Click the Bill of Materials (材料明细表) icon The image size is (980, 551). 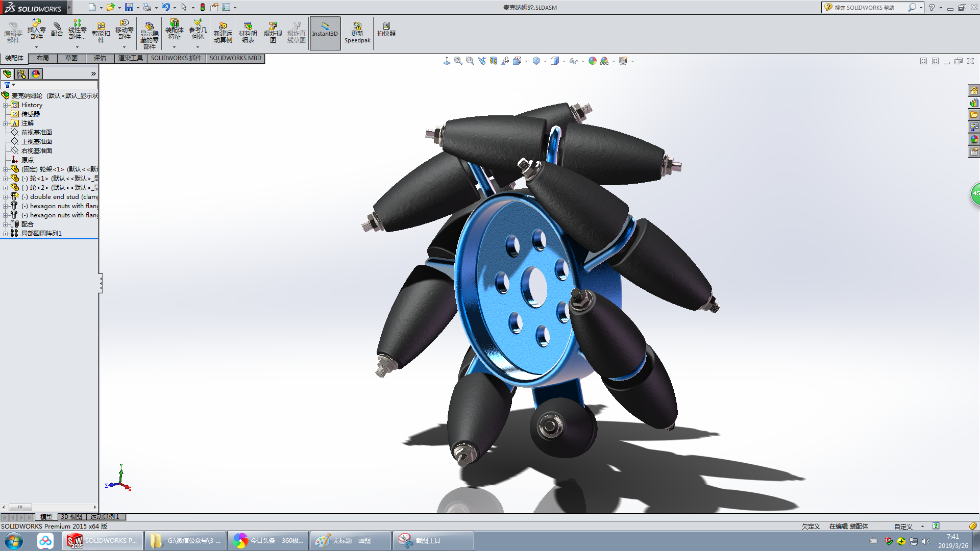248,32
